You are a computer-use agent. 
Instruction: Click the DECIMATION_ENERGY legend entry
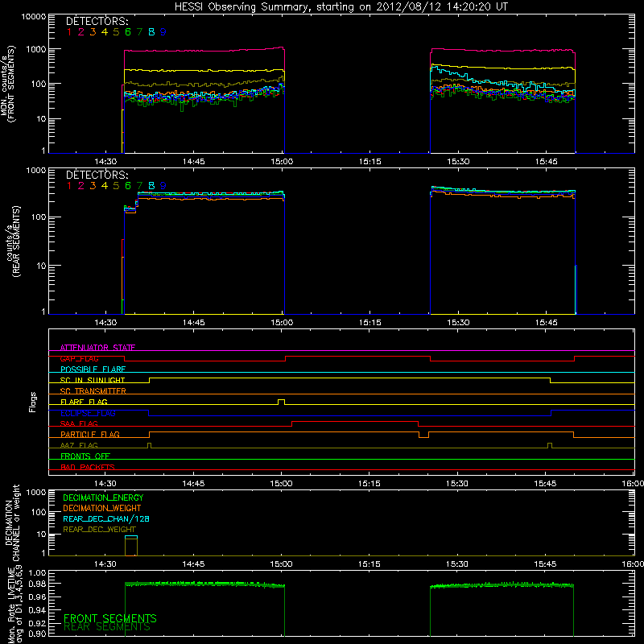(103, 497)
